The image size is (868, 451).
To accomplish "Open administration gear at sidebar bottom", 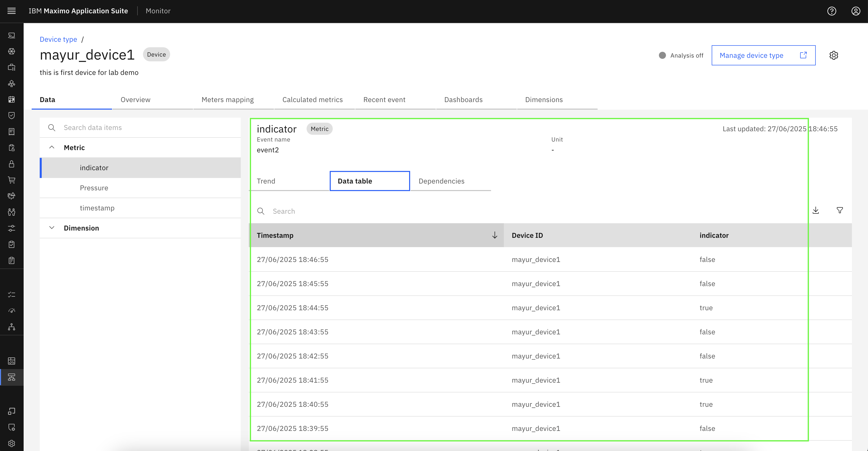I will tap(12, 443).
